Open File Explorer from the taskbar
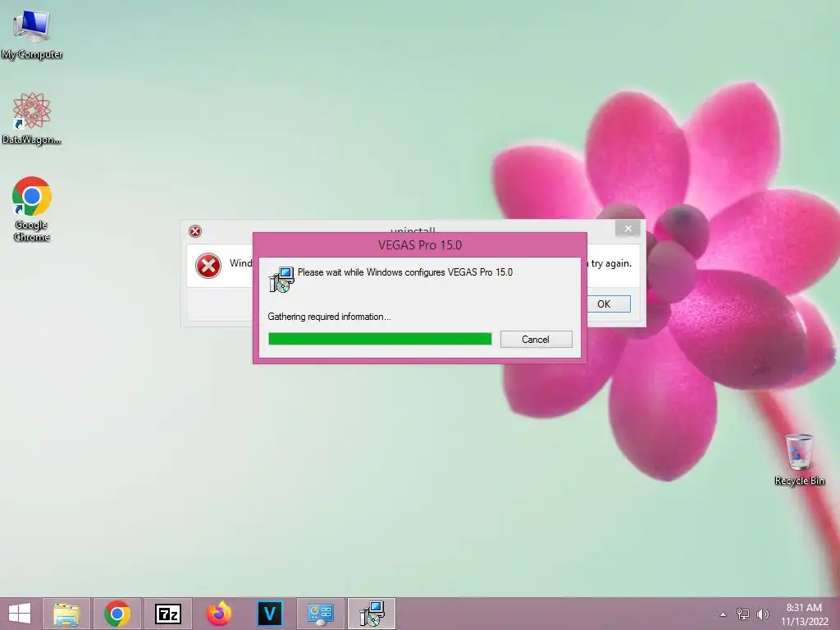 (66, 614)
